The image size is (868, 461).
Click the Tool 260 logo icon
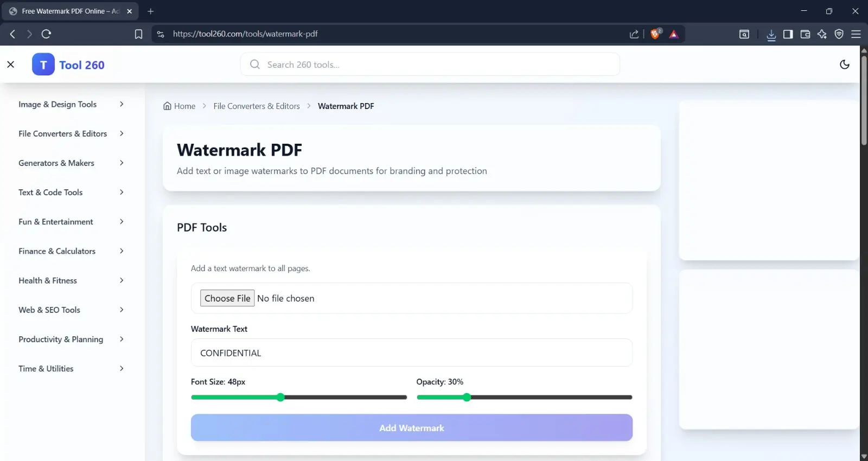coord(43,65)
